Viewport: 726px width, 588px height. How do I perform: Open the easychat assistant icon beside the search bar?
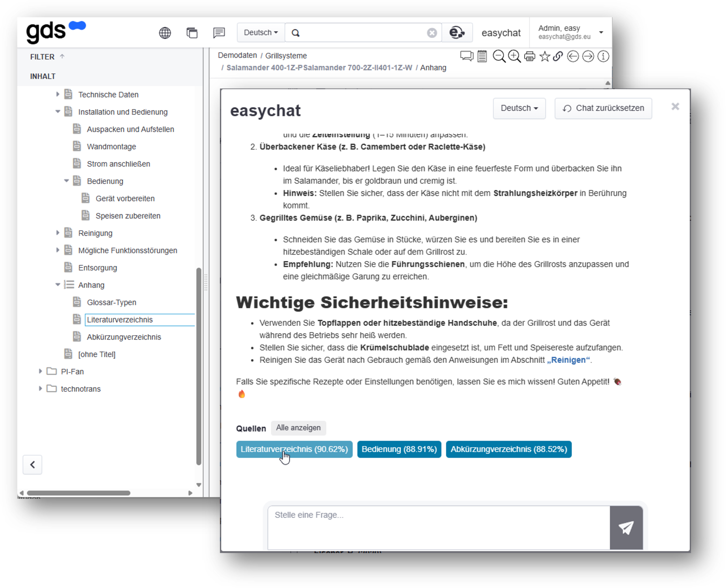click(x=457, y=32)
